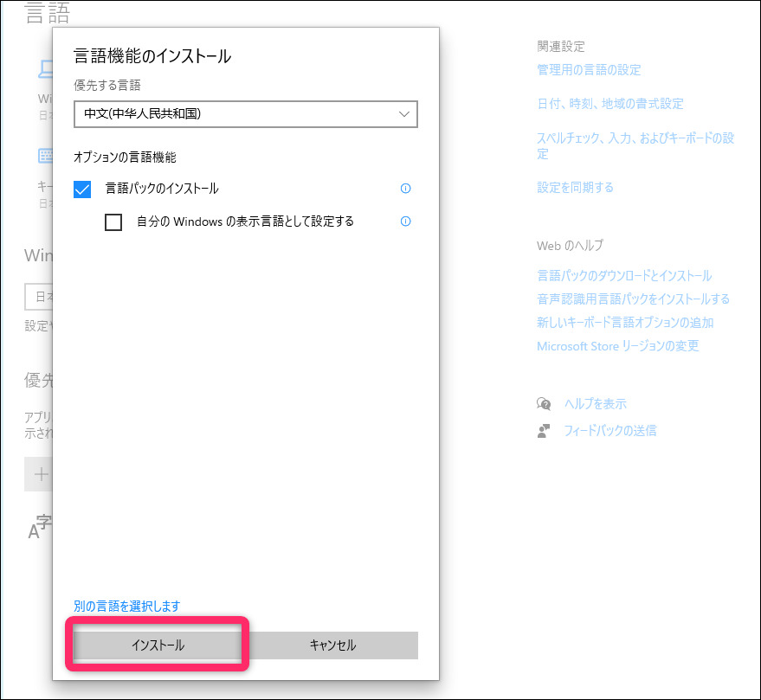Click the ヘルプを表示 chat bubble icon

544,404
